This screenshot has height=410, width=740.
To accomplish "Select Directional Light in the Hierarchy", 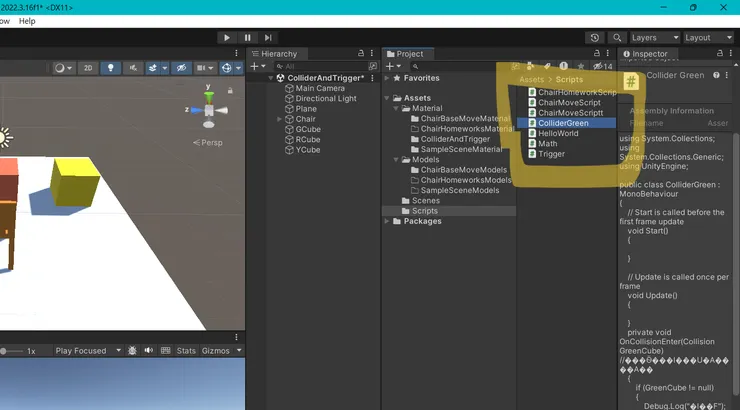I will pyautogui.click(x=326, y=99).
